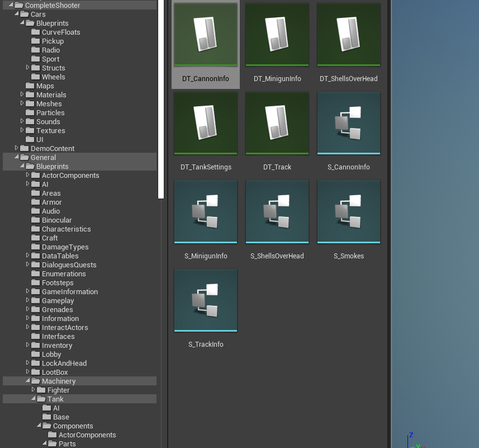Open the Enumerations folder
This screenshot has height=448, width=479.
tap(58, 274)
